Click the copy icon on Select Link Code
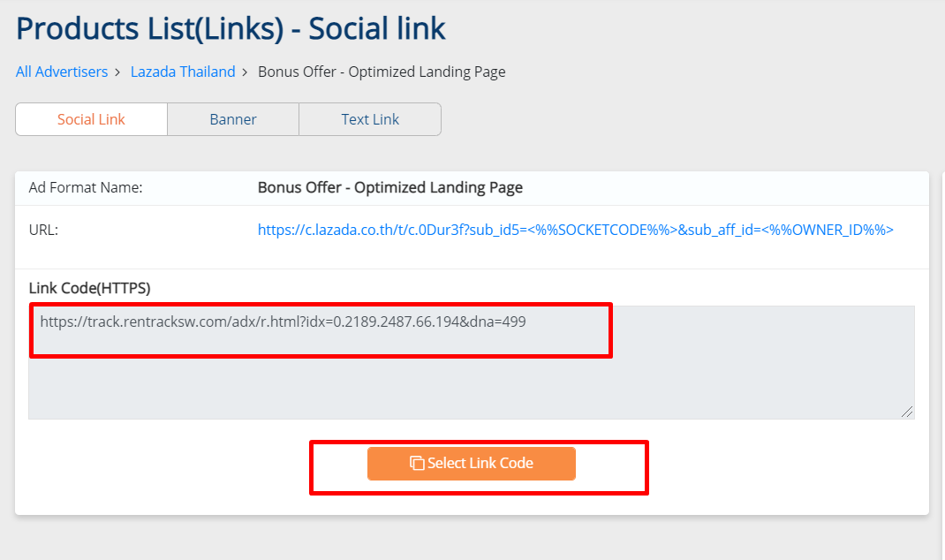The height and width of the screenshot is (560, 945). (x=417, y=463)
